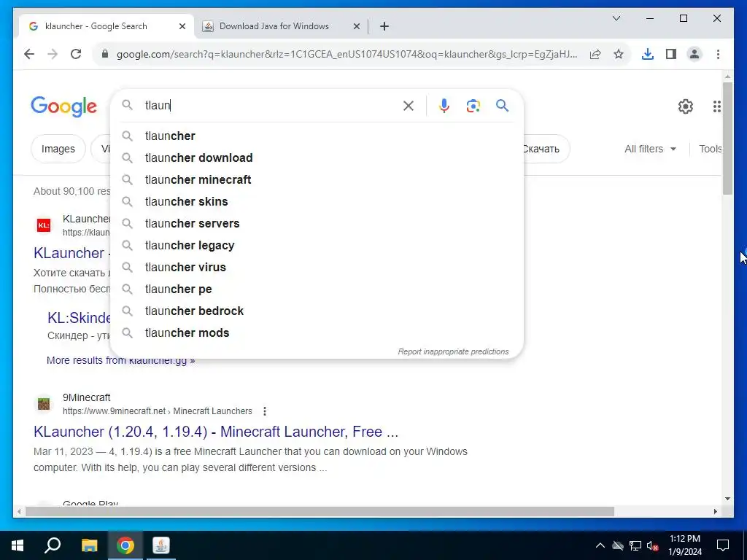
Task: Click the address bar URL
Action: click(x=347, y=54)
